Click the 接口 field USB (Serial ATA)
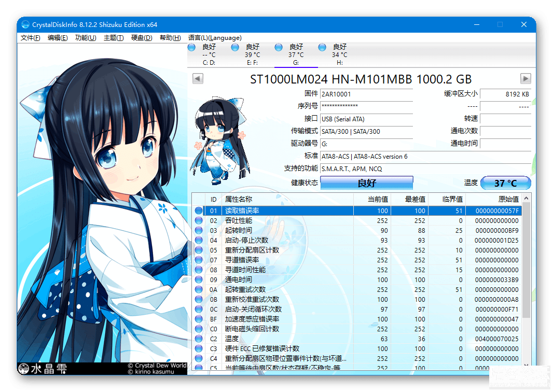 pos(366,119)
